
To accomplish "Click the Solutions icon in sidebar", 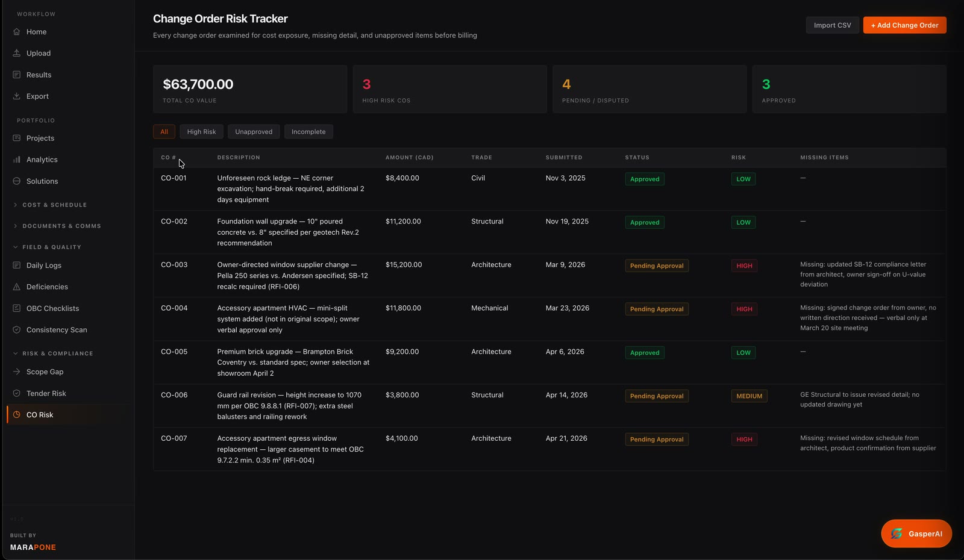I will 17,181.
